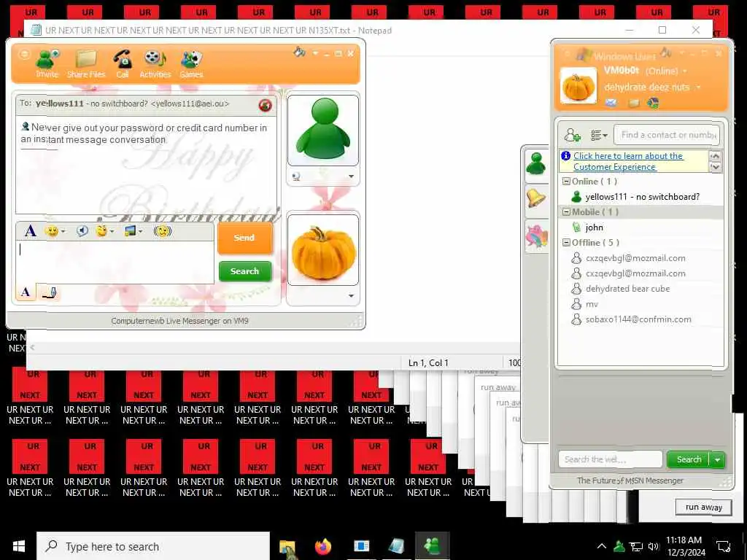The image size is (747, 560).
Task: Open the email inbox envelope icon
Action: (611, 102)
